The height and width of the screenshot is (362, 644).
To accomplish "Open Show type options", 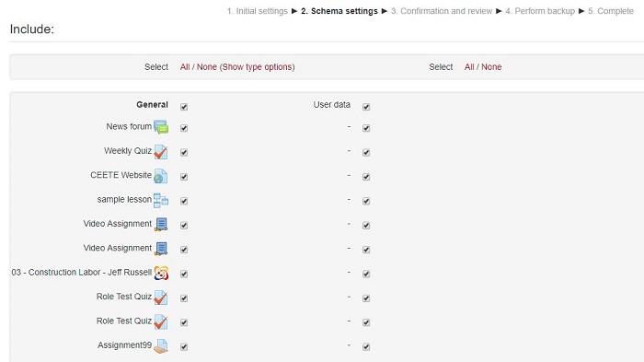I will pyautogui.click(x=257, y=67).
